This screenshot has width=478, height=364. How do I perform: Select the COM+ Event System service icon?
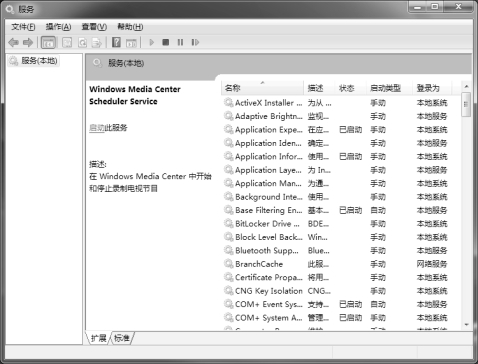tap(228, 304)
